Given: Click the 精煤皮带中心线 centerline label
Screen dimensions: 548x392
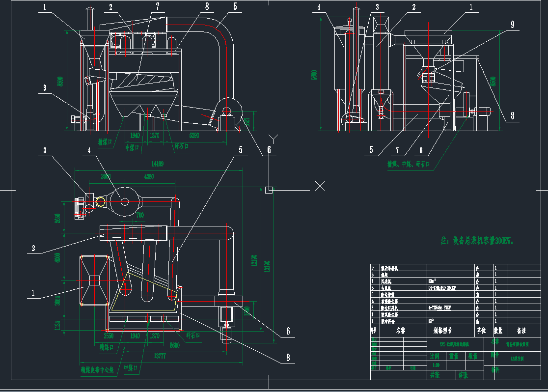Looking at the screenshot, I should coord(97,370).
